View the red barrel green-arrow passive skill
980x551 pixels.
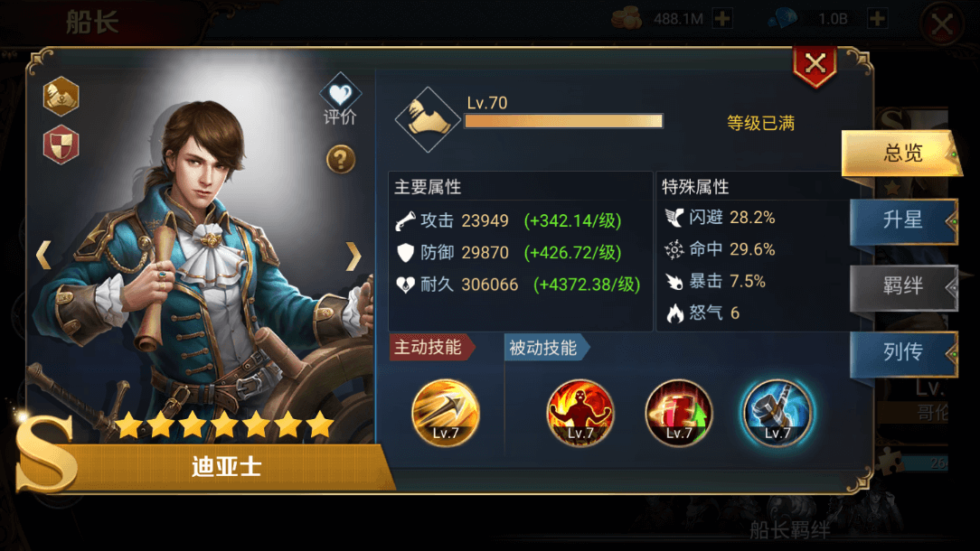click(x=679, y=413)
